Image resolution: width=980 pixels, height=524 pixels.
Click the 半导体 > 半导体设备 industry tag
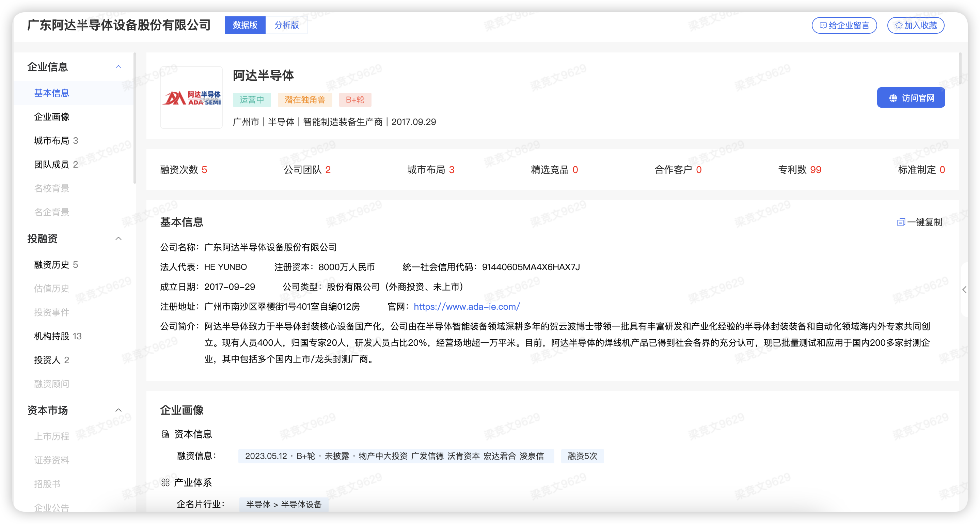click(x=284, y=505)
